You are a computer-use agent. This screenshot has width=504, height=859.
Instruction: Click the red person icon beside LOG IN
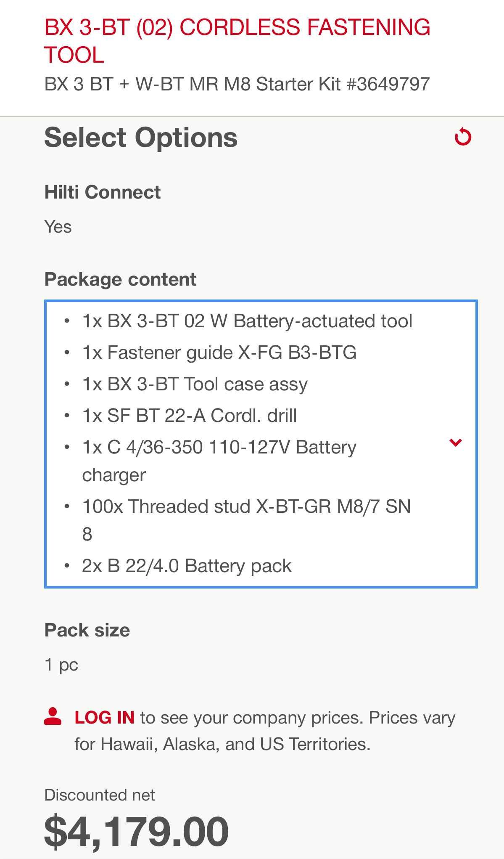point(53,716)
